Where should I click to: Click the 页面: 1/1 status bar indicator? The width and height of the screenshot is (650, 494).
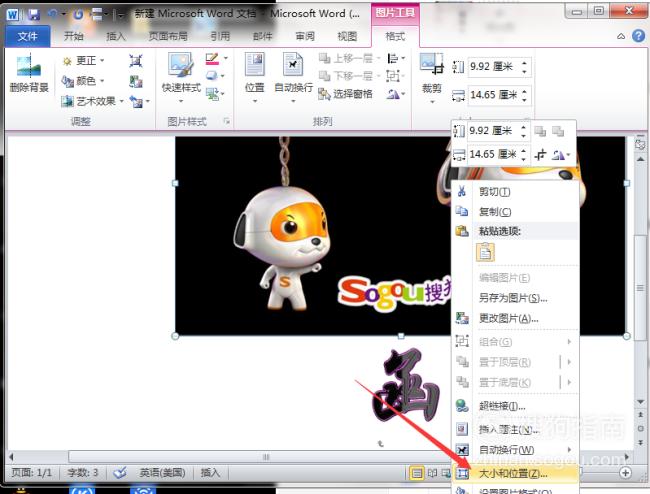pos(32,472)
